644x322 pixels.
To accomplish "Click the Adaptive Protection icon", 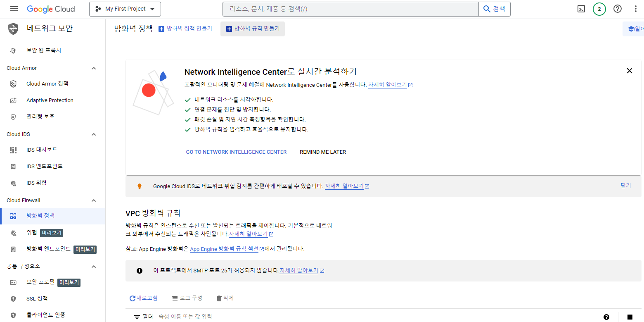I will coord(13,100).
